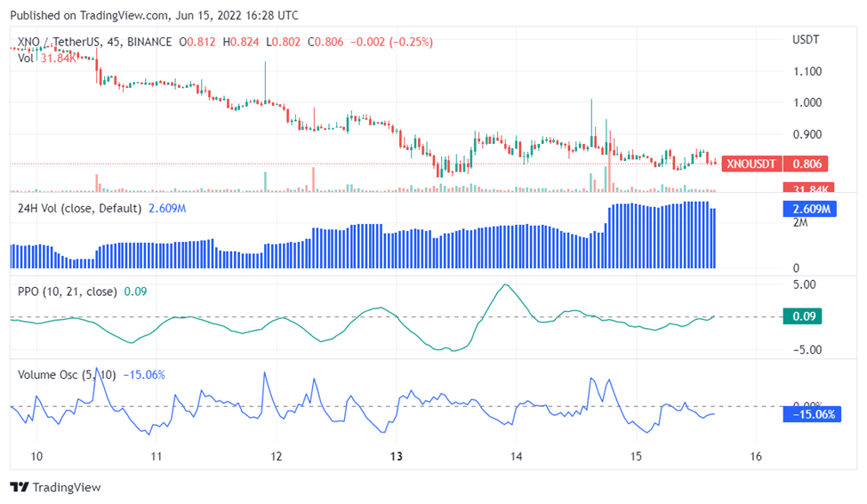The height and width of the screenshot is (504, 867).
Task: Click the Published on TradingView.com text
Action: [154, 15]
